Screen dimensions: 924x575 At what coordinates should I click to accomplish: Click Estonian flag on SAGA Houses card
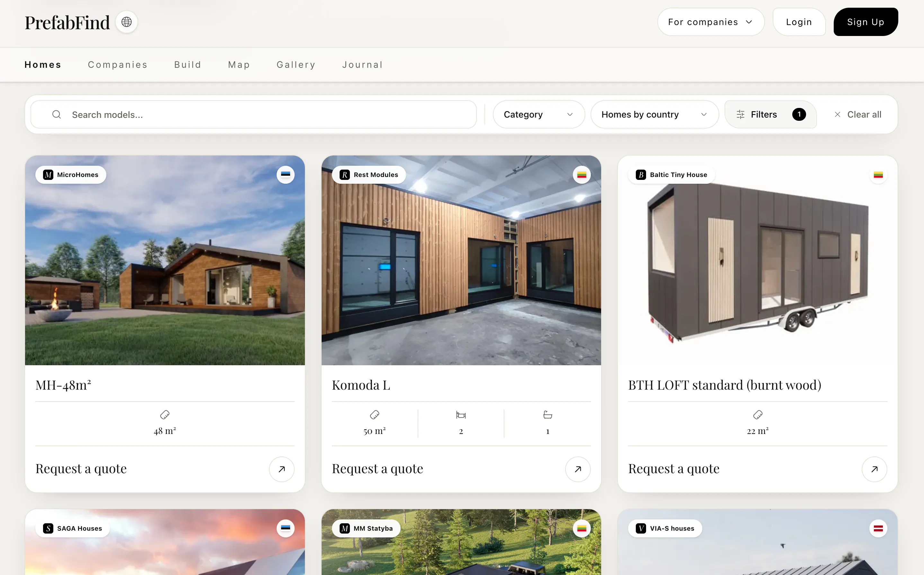(286, 528)
